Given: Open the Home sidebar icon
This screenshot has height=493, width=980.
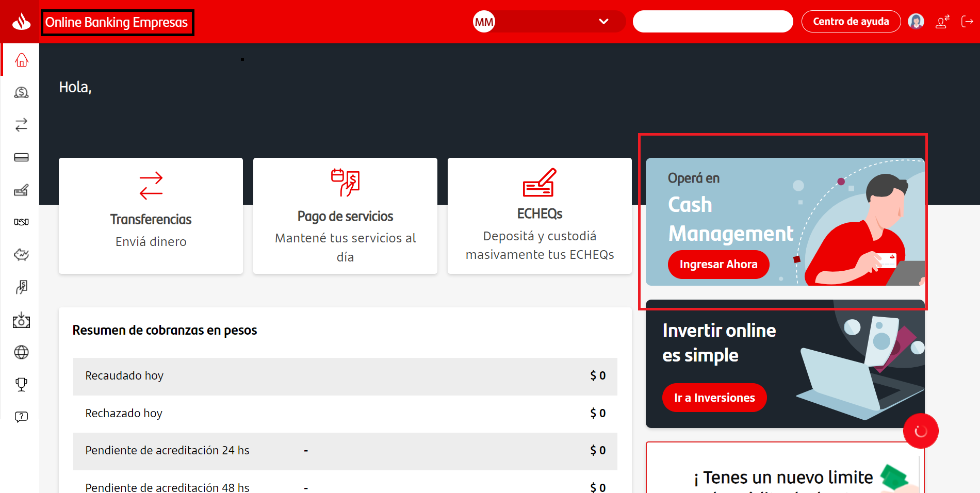Looking at the screenshot, I should click(x=21, y=60).
